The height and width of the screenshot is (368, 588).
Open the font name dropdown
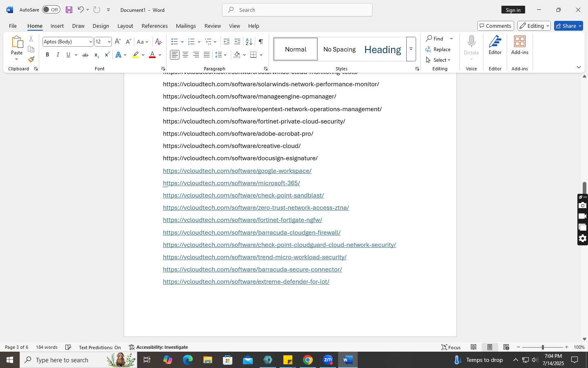click(90, 42)
